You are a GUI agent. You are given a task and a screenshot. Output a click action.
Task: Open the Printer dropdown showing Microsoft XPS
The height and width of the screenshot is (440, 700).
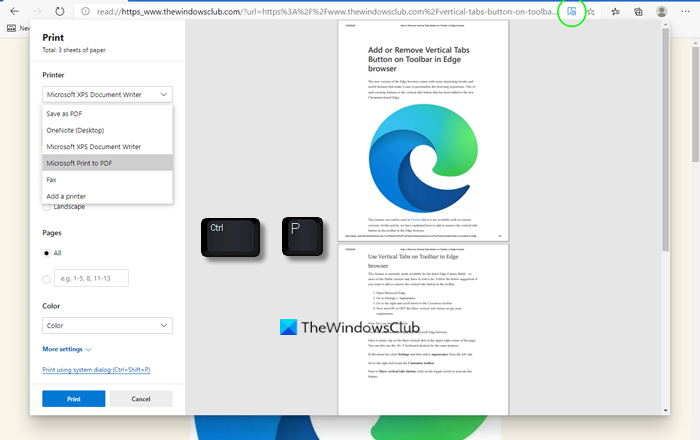pos(107,95)
